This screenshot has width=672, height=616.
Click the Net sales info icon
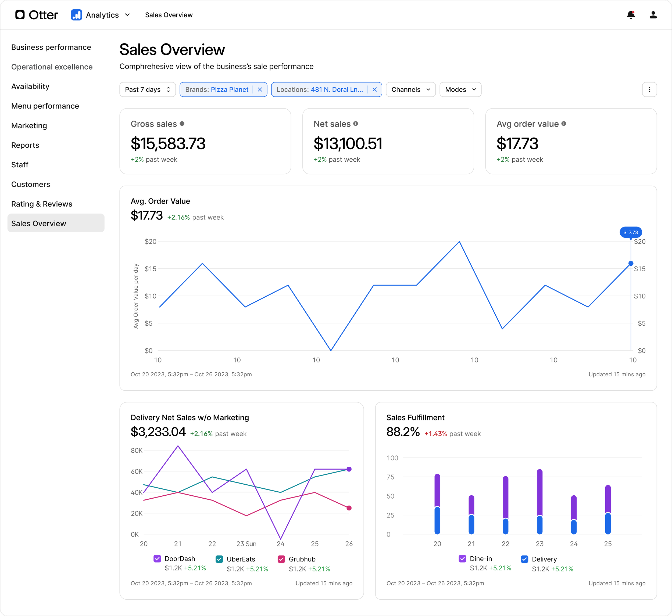tap(356, 124)
